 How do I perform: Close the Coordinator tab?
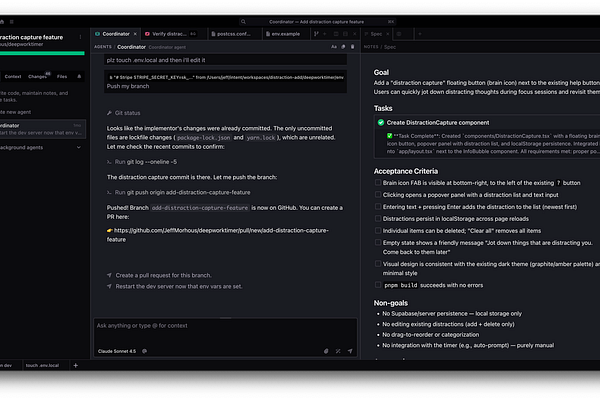point(135,34)
